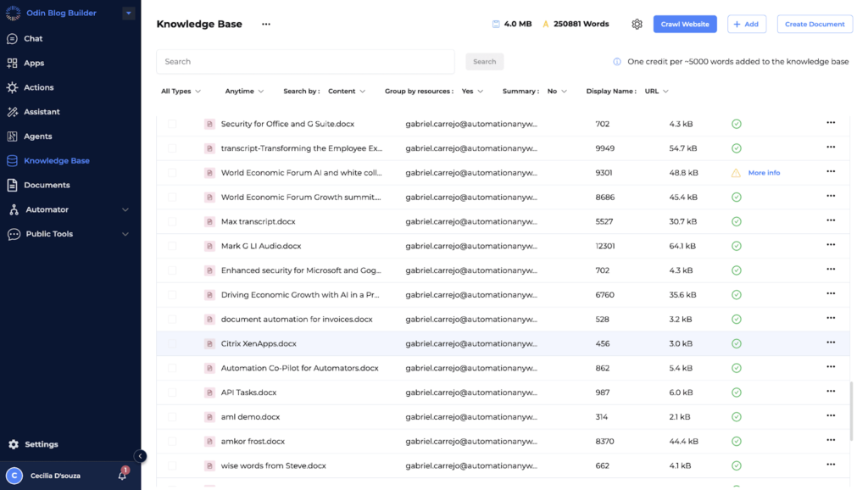
Task: Open the All Types filter dropdown
Action: tap(181, 92)
